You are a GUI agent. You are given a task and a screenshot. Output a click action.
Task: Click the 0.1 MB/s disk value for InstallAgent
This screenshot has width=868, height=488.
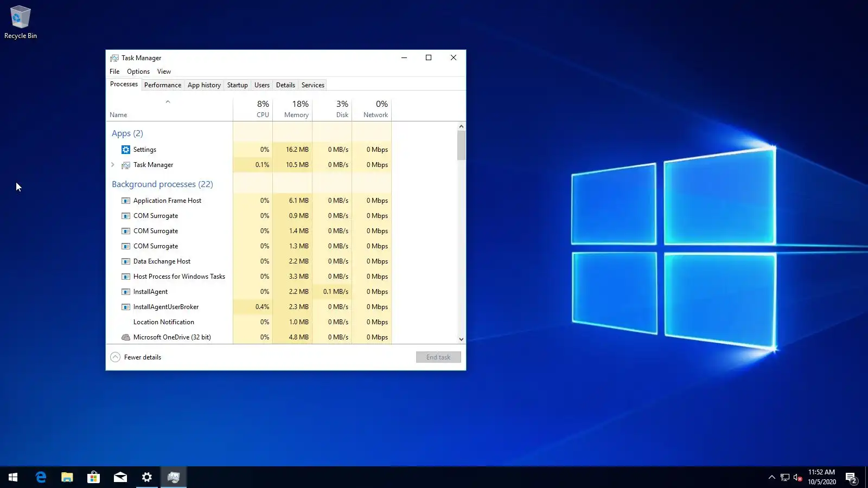click(336, 292)
